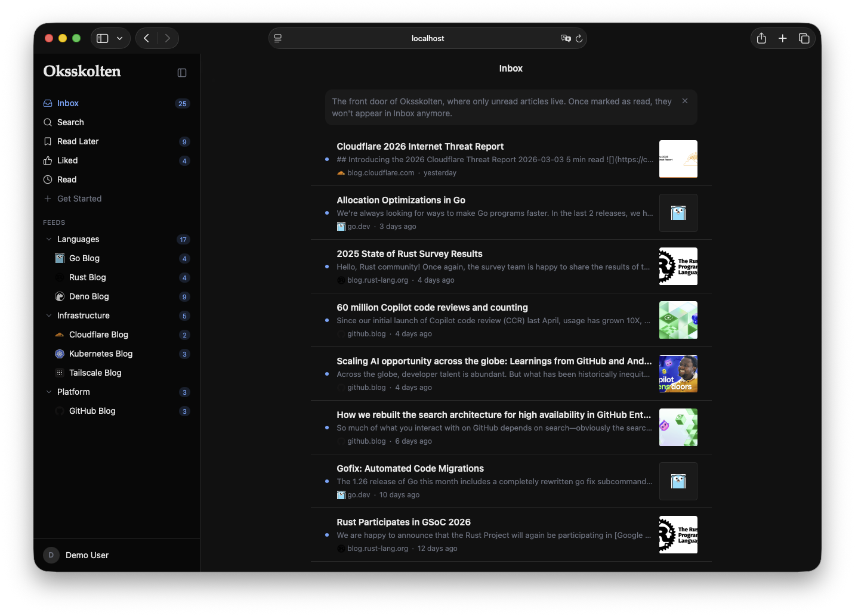Open the Demo User account menu
855x616 pixels.
86,555
